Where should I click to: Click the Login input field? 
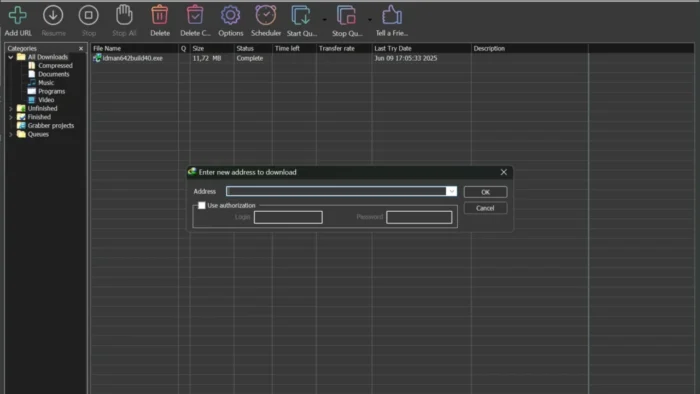click(x=288, y=217)
